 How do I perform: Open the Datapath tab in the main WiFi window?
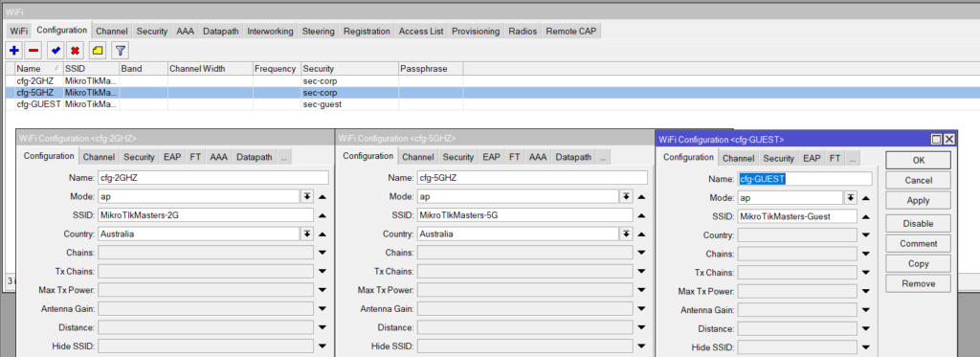pos(221,32)
